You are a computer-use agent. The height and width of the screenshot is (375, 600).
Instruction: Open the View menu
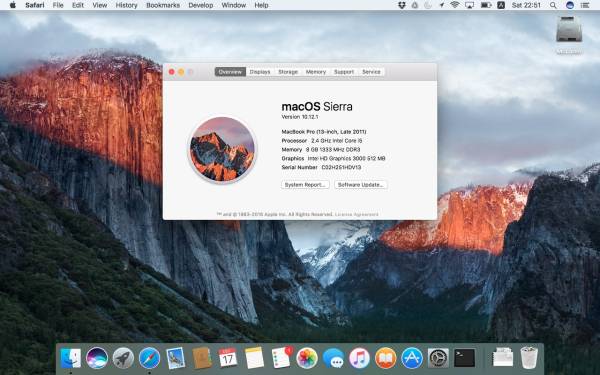point(99,5)
